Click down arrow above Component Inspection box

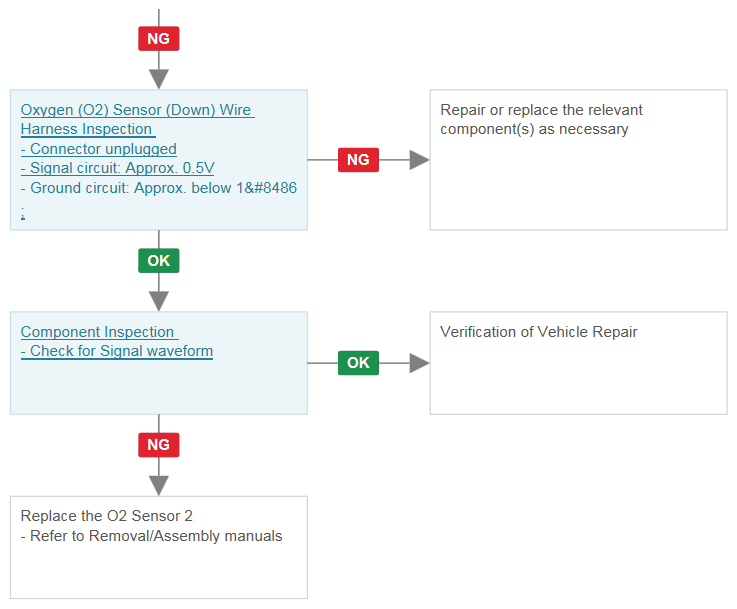click(159, 301)
